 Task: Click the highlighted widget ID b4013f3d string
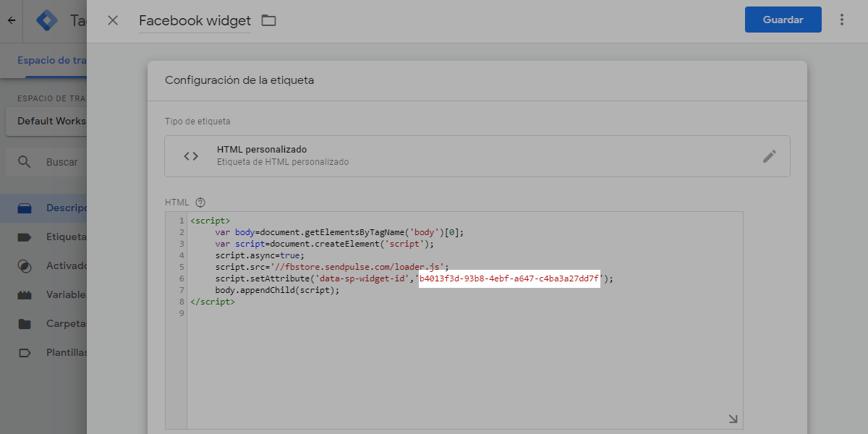click(509, 278)
